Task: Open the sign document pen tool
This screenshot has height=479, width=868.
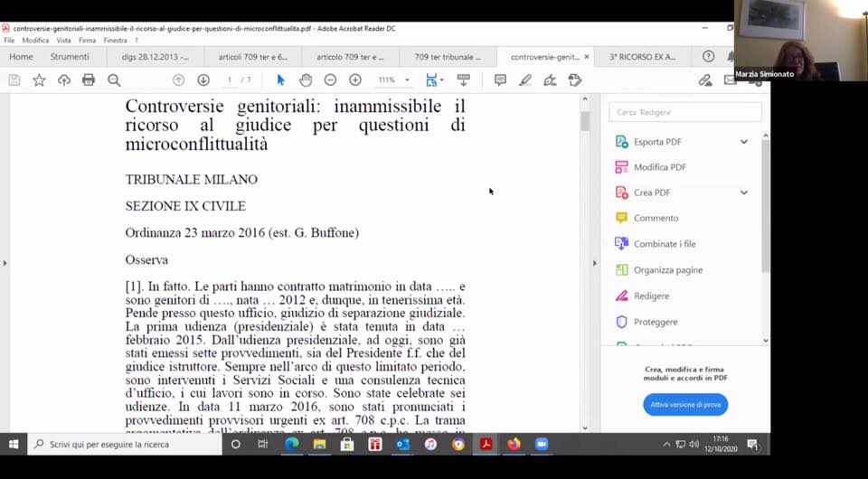Action: 550,80
